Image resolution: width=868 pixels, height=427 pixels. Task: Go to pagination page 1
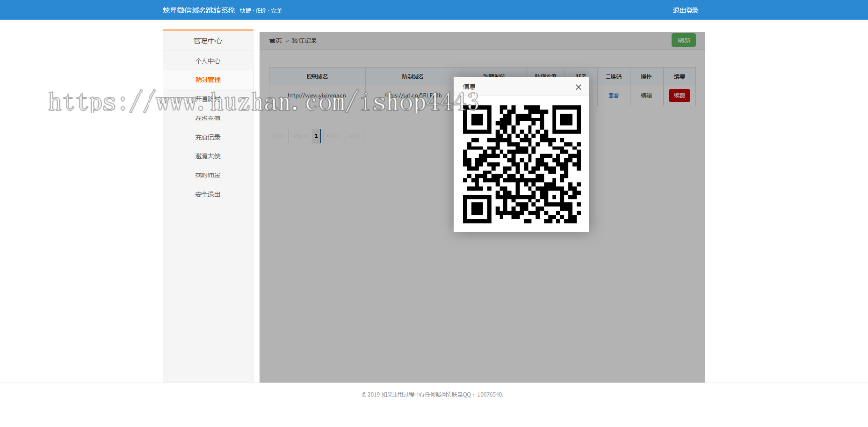(x=316, y=136)
